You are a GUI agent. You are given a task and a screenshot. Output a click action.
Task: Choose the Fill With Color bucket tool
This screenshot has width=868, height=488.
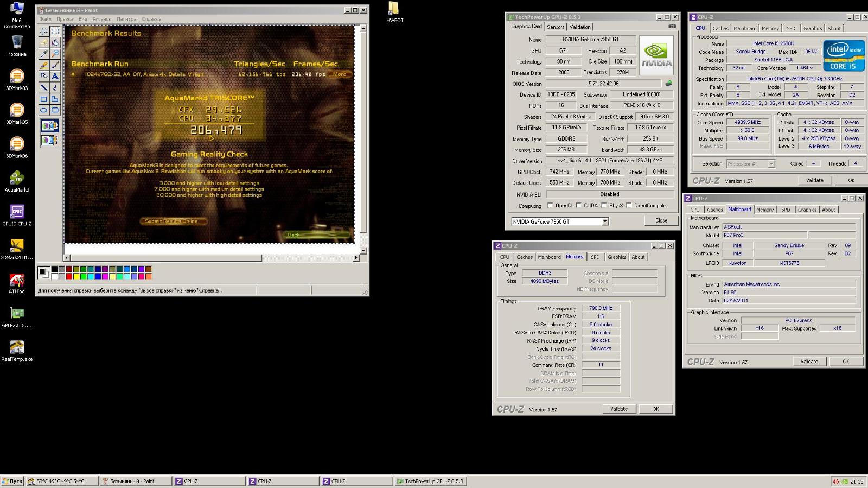(55, 42)
